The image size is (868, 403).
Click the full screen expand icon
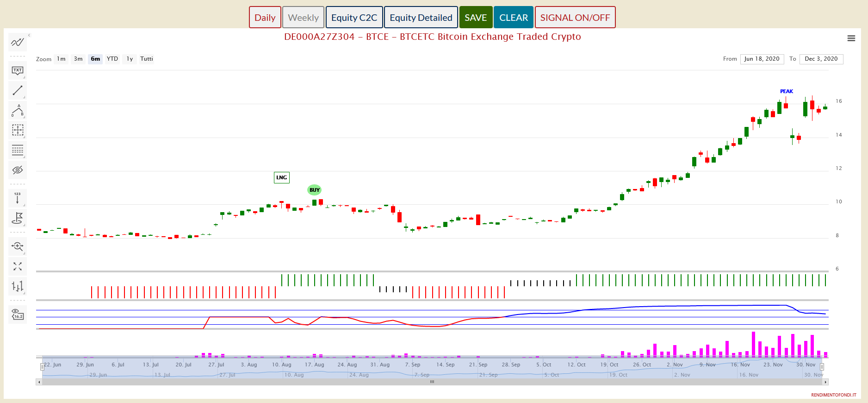[x=18, y=266]
